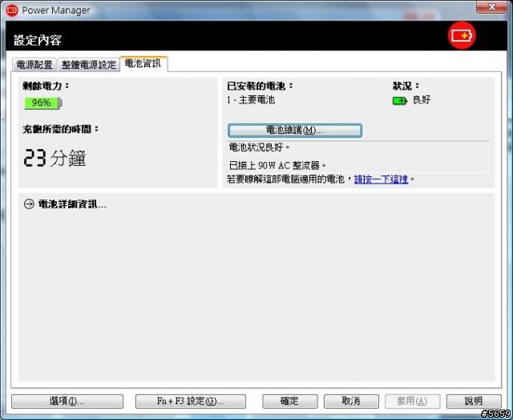
Task: Click the 充飽所需的時間: label
Action: tap(61, 129)
